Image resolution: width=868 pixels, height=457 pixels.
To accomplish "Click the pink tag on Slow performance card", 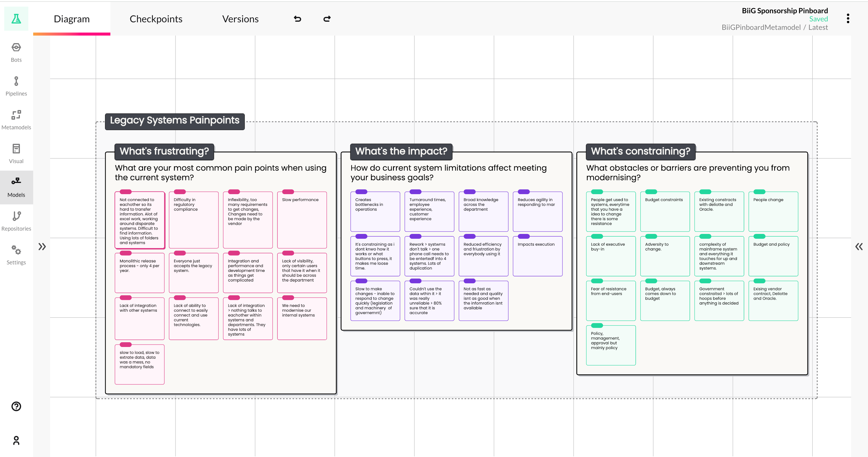I will pyautogui.click(x=288, y=192).
